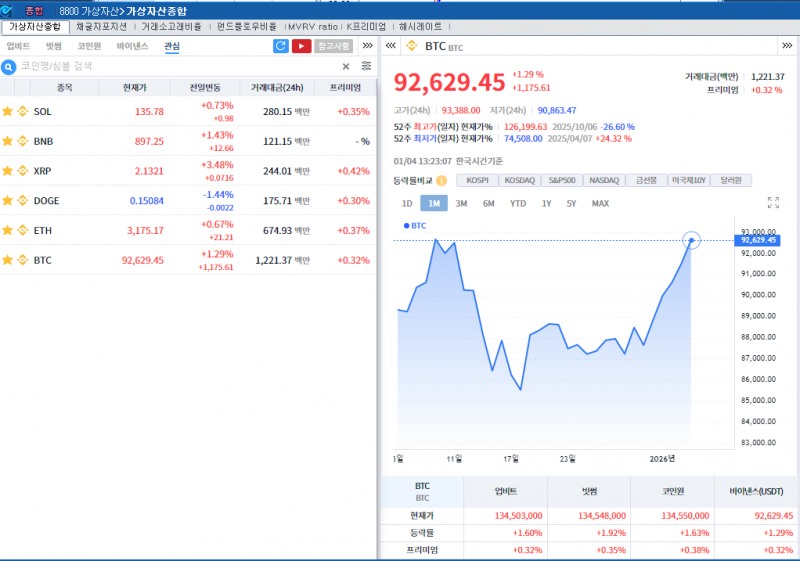Open the red YouTube video icon
This screenshot has height=561, width=800.
pyautogui.click(x=302, y=46)
